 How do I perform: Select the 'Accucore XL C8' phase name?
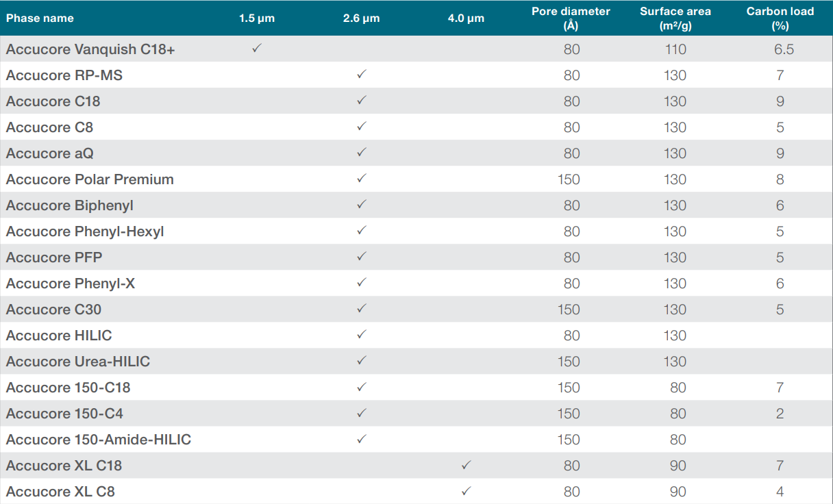point(60,492)
